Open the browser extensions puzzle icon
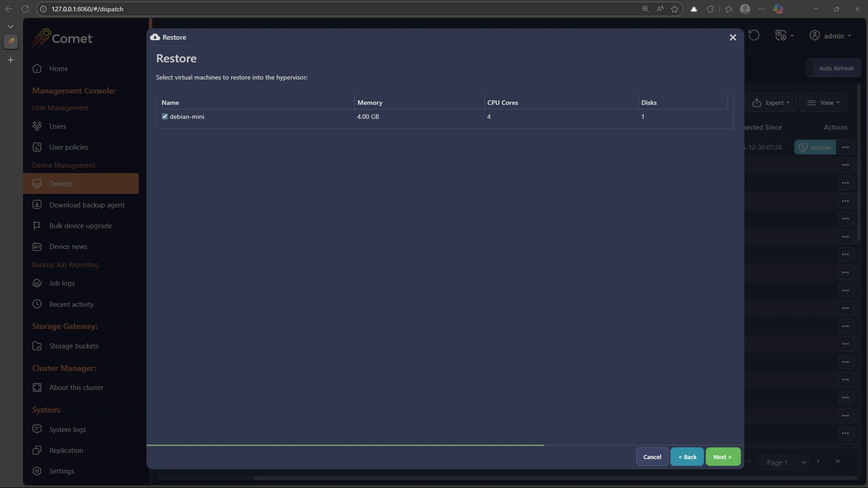Viewport: 868px width, 488px height. coord(710,9)
